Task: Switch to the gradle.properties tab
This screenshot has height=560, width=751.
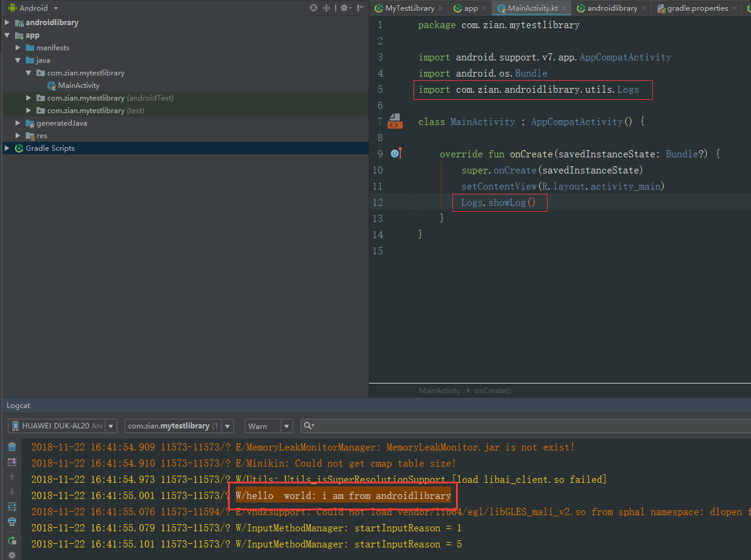Action: click(x=697, y=8)
